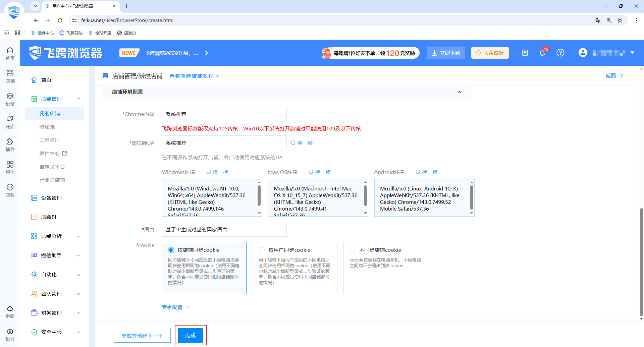This screenshot has width=644, height=347.
Task: Refresh the Android环境 UA with 换一换
Action: click(427, 172)
